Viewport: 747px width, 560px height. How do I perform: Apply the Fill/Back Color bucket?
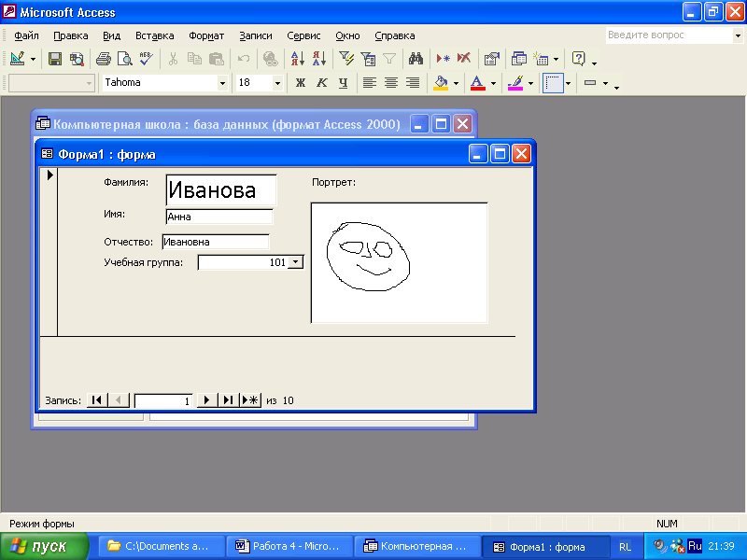click(x=441, y=83)
